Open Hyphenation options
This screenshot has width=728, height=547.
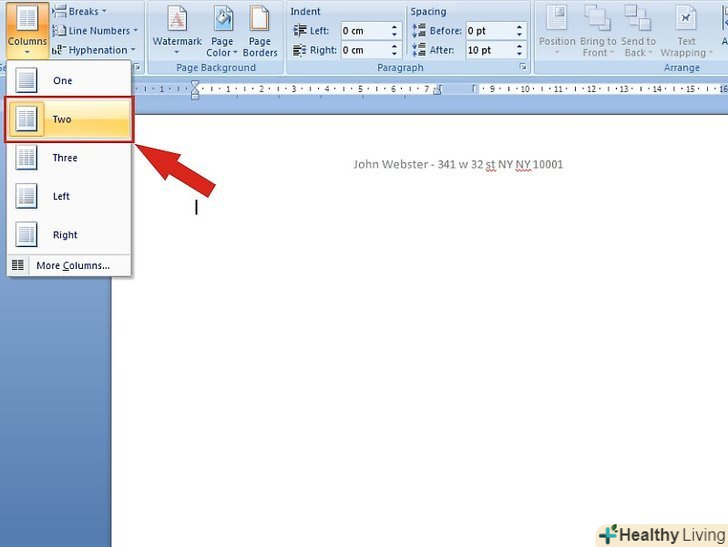tap(94, 50)
